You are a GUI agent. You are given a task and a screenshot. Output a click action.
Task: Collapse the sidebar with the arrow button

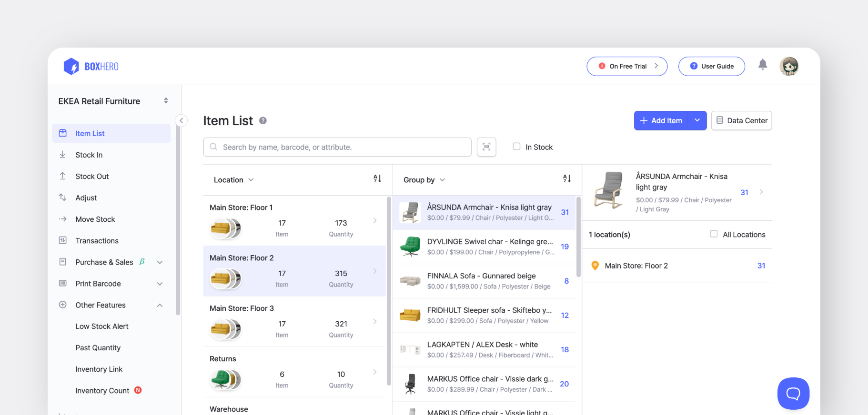181,120
